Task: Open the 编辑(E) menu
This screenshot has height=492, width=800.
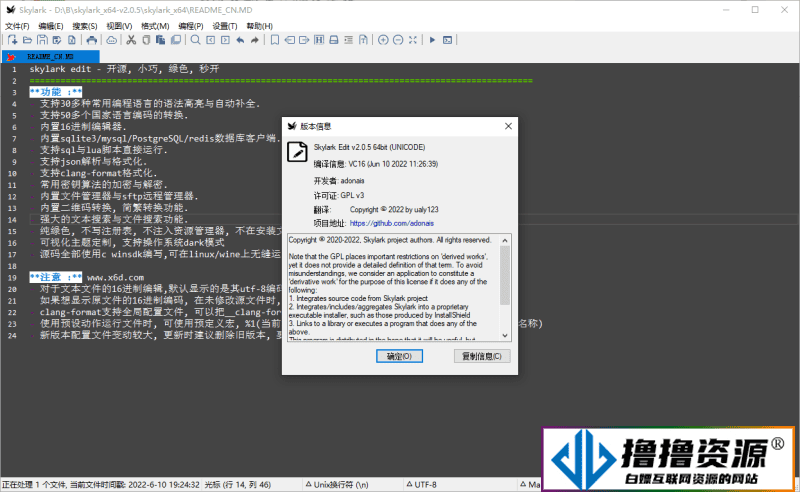Action: click(x=51, y=26)
